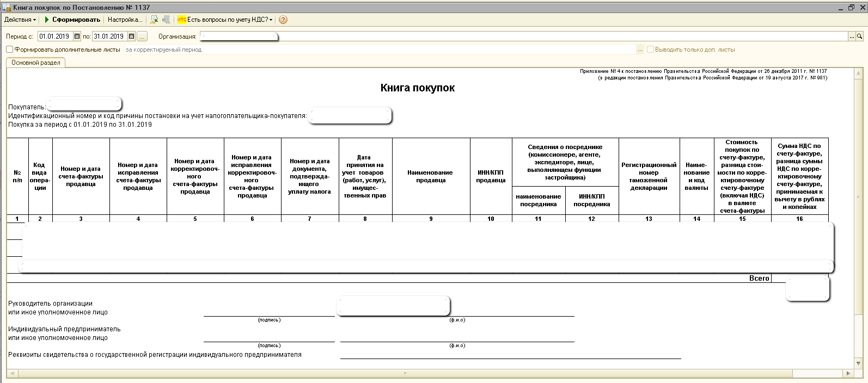Click Номер и дата документа, подтверждающего уплату header
The width and height of the screenshot is (868, 383).
[x=310, y=176]
